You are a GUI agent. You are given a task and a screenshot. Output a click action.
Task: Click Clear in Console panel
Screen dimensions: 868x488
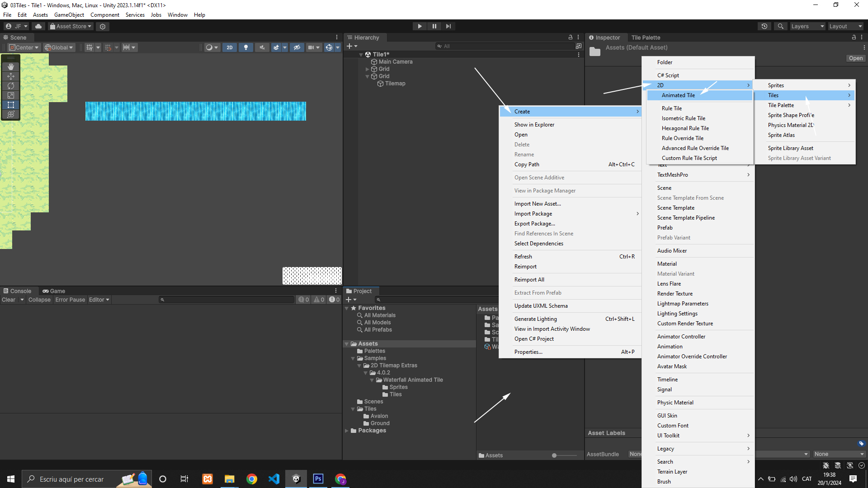(9, 300)
